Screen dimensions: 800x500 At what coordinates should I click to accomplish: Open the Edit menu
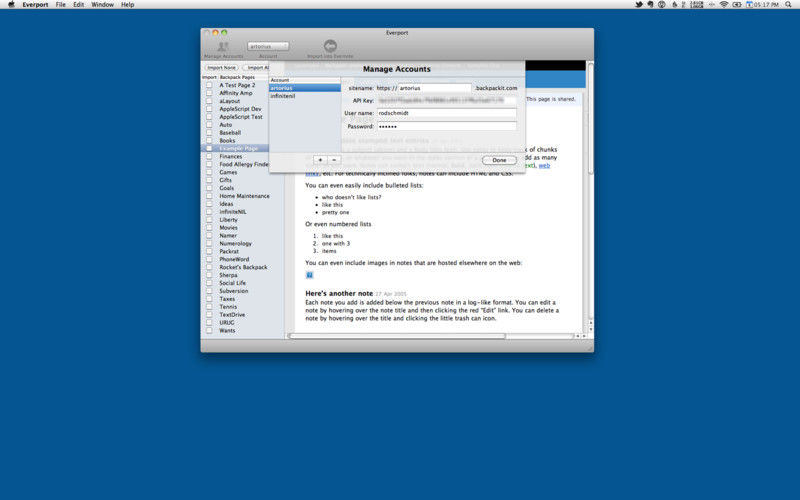click(79, 5)
